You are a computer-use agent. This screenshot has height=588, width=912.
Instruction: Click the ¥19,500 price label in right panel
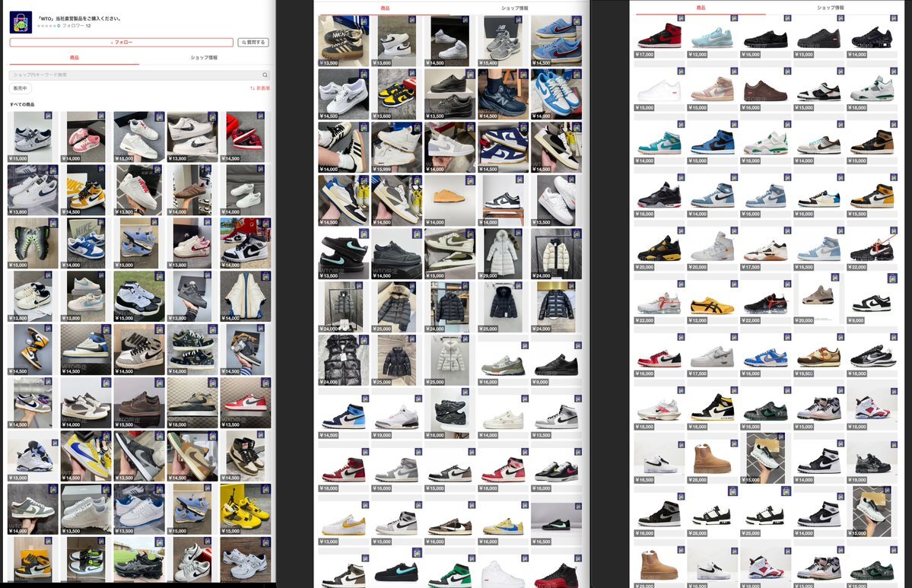click(805, 374)
